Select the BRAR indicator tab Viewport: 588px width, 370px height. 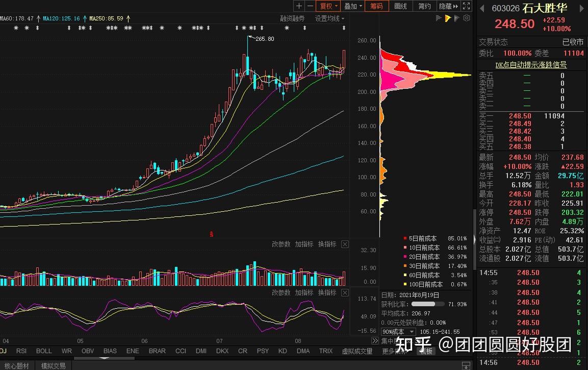pos(157,351)
